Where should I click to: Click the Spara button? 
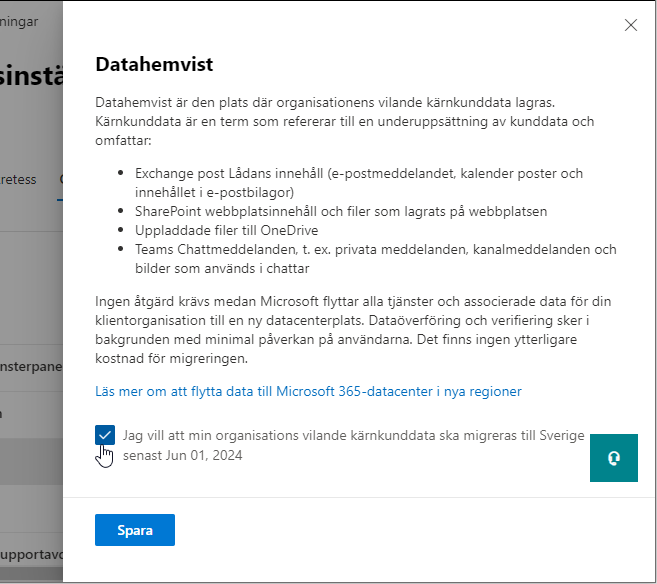135,530
